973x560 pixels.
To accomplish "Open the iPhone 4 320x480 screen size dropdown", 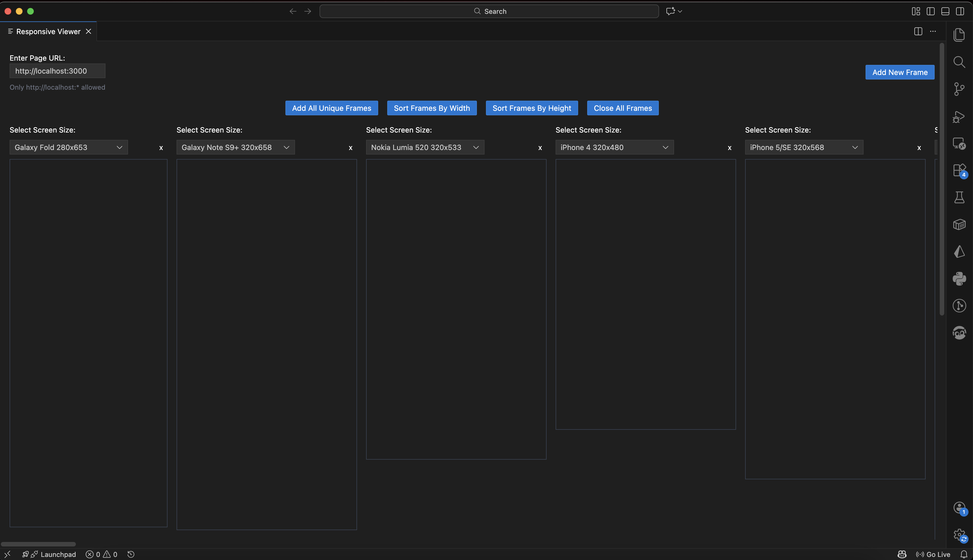I will [614, 147].
